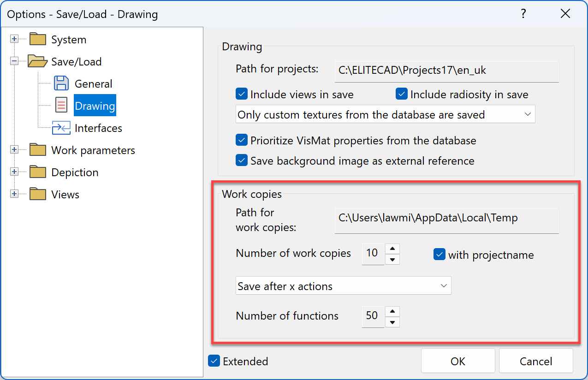
Task: Select General in the options tree
Action: click(94, 83)
